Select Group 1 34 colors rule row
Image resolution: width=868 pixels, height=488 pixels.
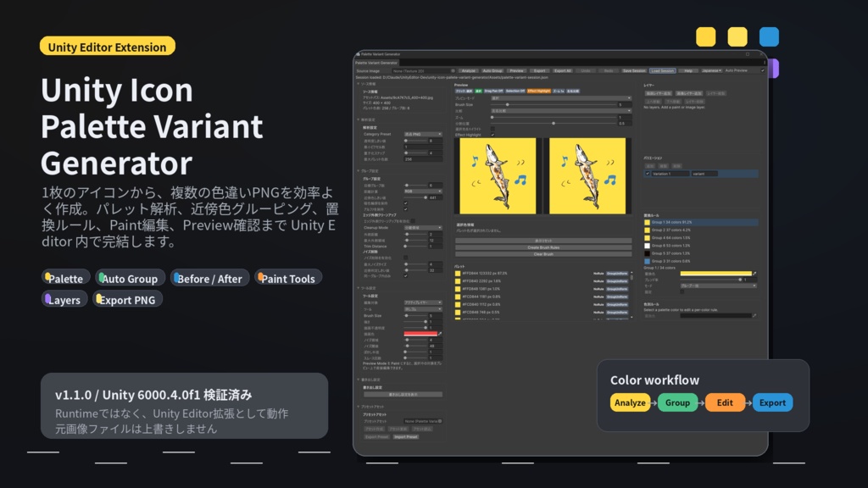(701, 223)
